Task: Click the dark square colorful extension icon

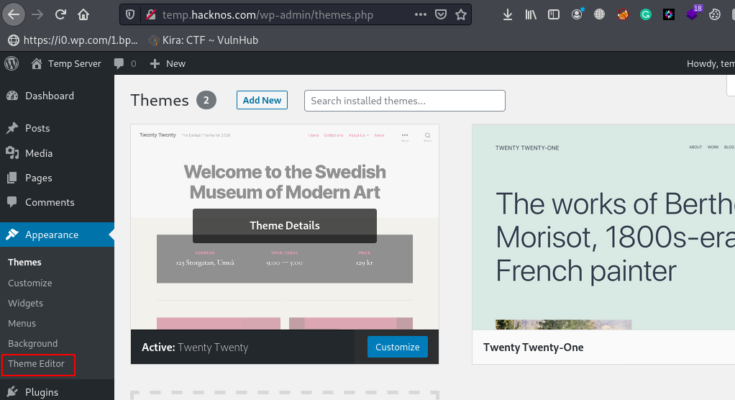Action: click(669, 15)
